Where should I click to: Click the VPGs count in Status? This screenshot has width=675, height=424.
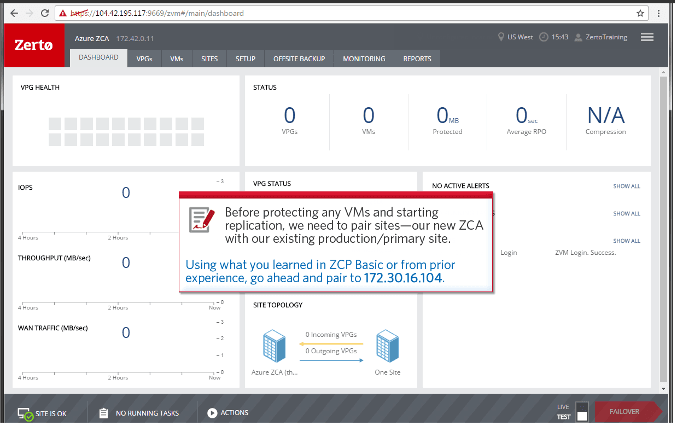pyautogui.click(x=290, y=115)
